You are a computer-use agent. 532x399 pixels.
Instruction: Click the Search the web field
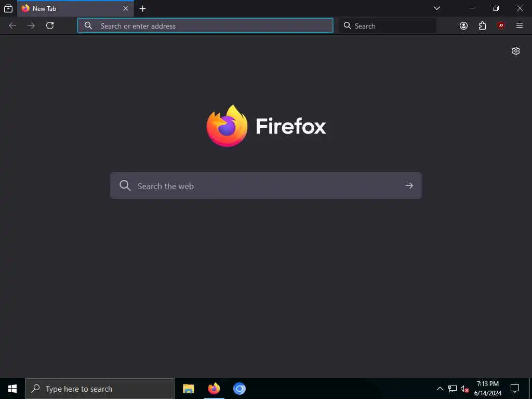tap(266, 185)
